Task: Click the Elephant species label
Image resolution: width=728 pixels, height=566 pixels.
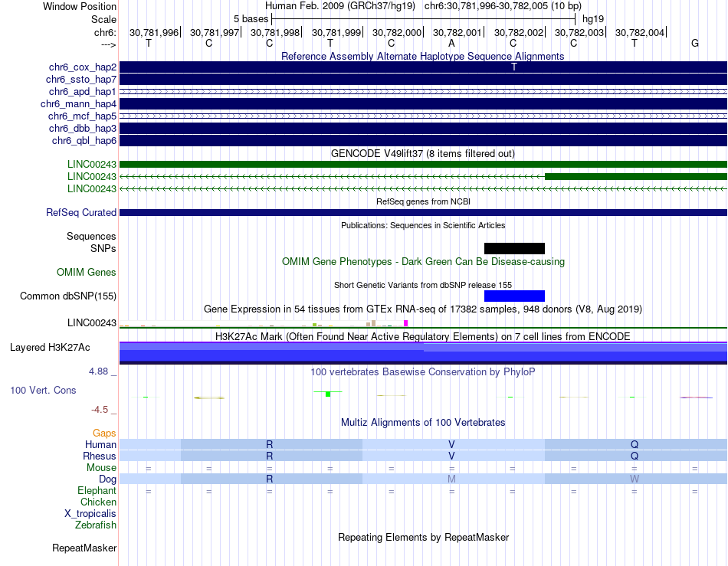Action: 97,490
